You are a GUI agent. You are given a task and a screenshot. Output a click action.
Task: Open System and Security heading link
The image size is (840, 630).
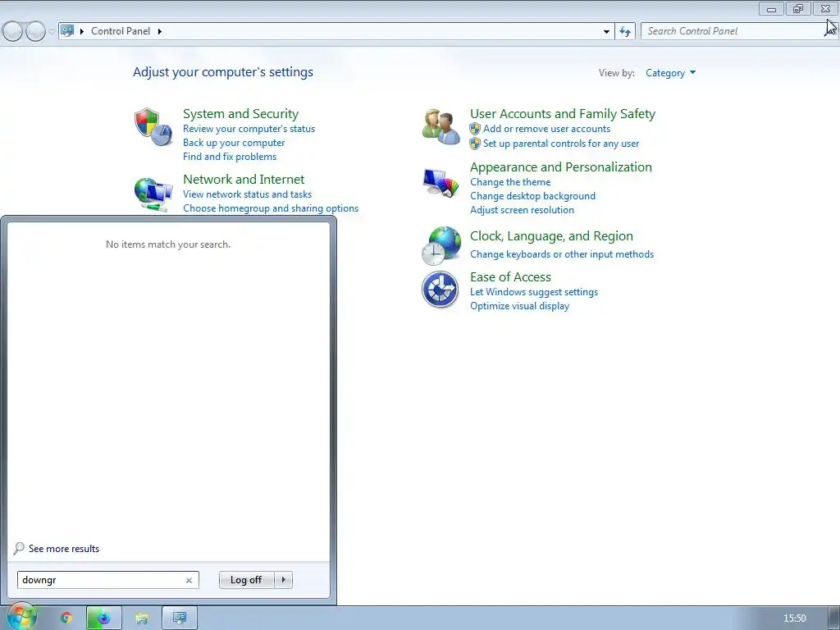coord(240,113)
